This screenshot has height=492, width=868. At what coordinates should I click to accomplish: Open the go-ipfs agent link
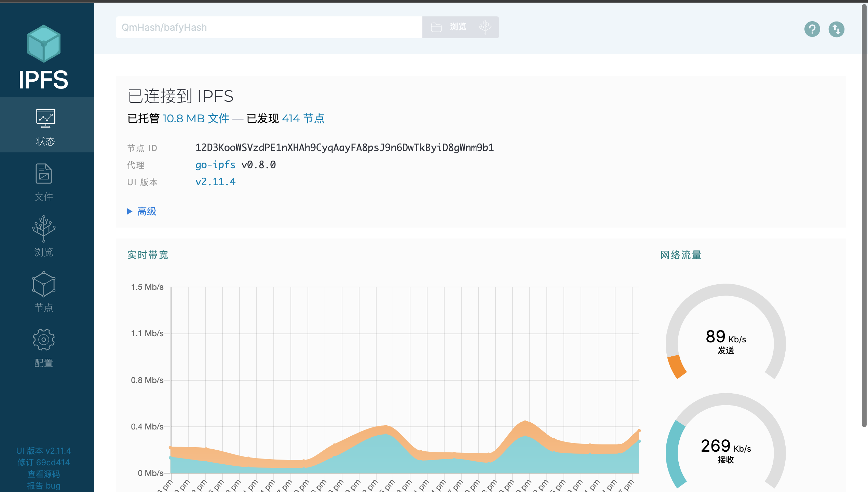click(215, 165)
